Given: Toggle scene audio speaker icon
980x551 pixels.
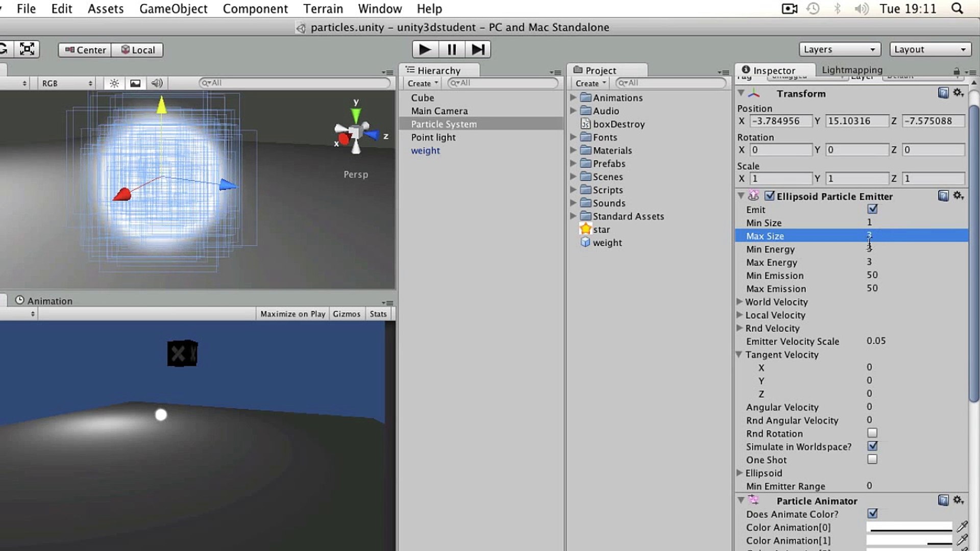Looking at the screenshot, I should pyautogui.click(x=157, y=83).
